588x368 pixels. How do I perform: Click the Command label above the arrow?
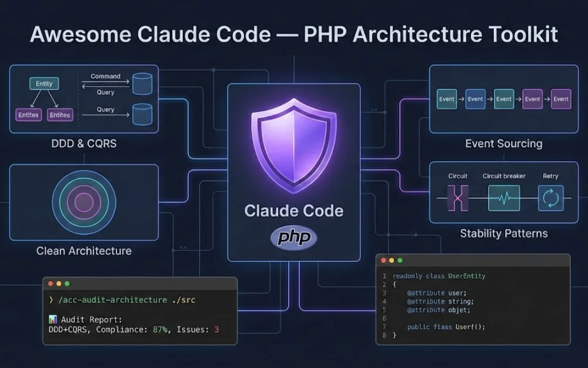pos(105,76)
